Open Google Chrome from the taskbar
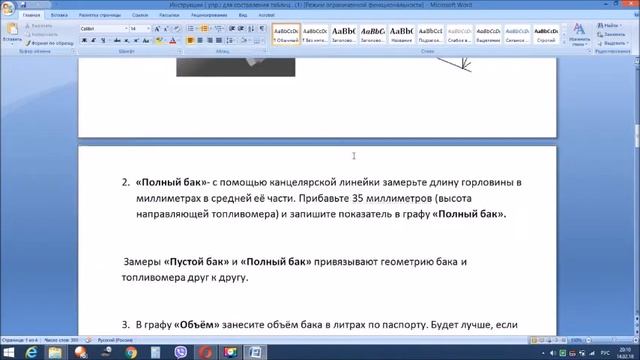This screenshot has height=360, width=640. coord(131,352)
